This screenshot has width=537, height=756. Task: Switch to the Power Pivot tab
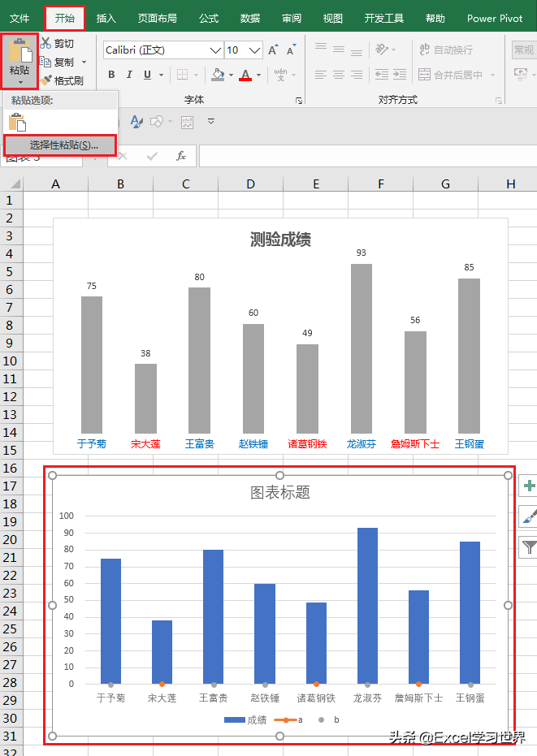pyautogui.click(x=495, y=19)
